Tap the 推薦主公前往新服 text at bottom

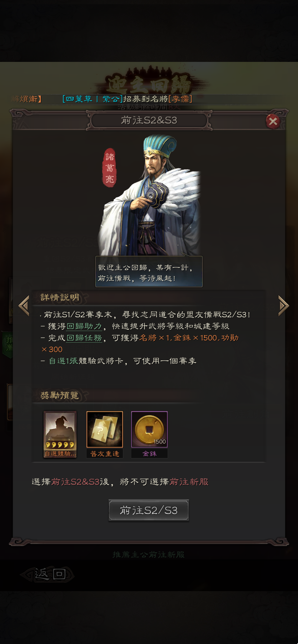[149, 555]
